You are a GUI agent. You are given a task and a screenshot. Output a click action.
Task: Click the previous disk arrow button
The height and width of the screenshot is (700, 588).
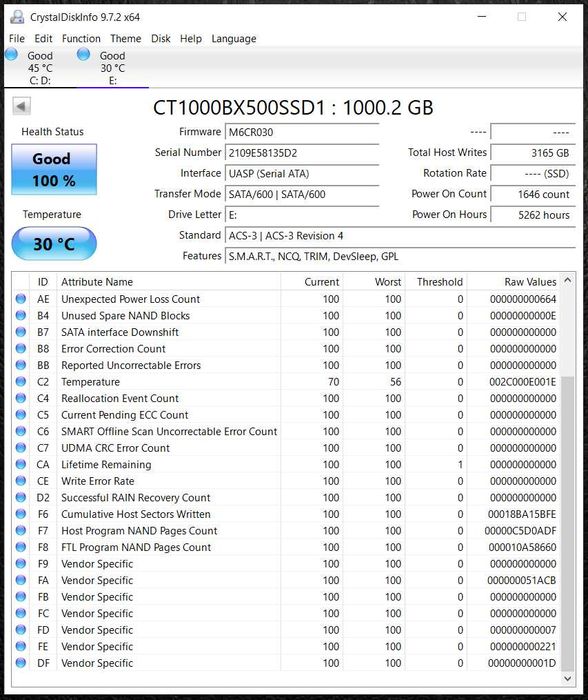point(21,106)
